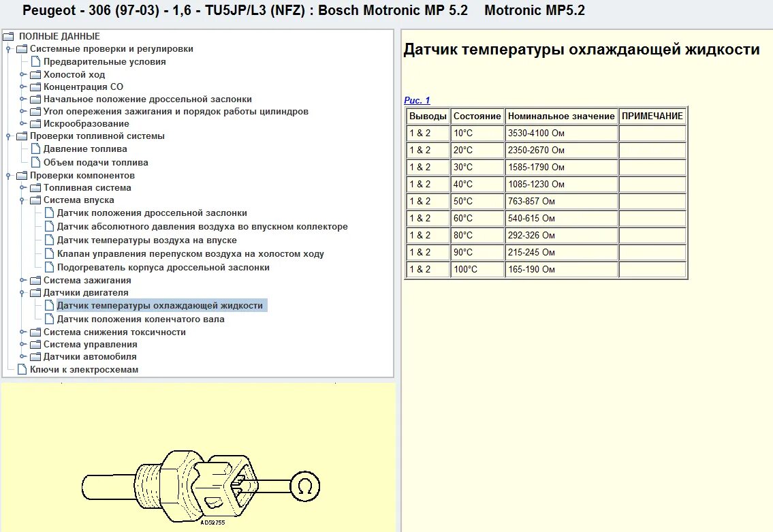Click folder icon beside 'Проверки компонентов'
This screenshot has height=532, width=773.
pyautogui.click(x=22, y=176)
